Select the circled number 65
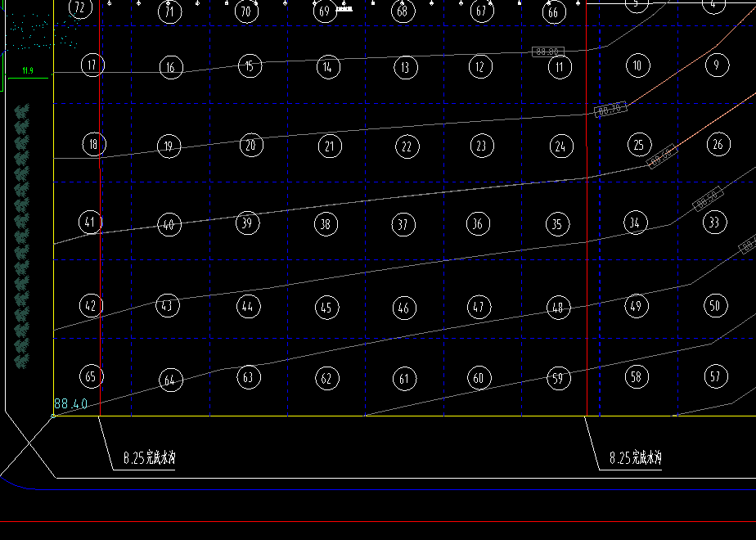Screen dimensions: 756x540 (x=91, y=376)
